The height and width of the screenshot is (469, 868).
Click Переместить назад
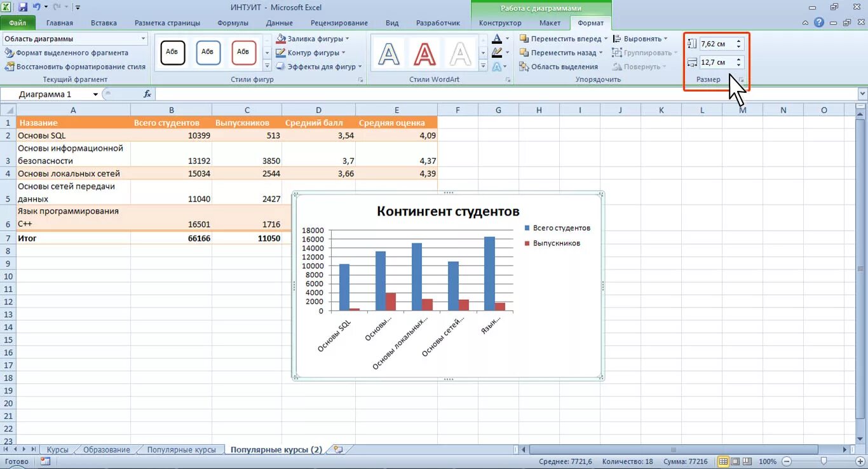click(x=561, y=53)
